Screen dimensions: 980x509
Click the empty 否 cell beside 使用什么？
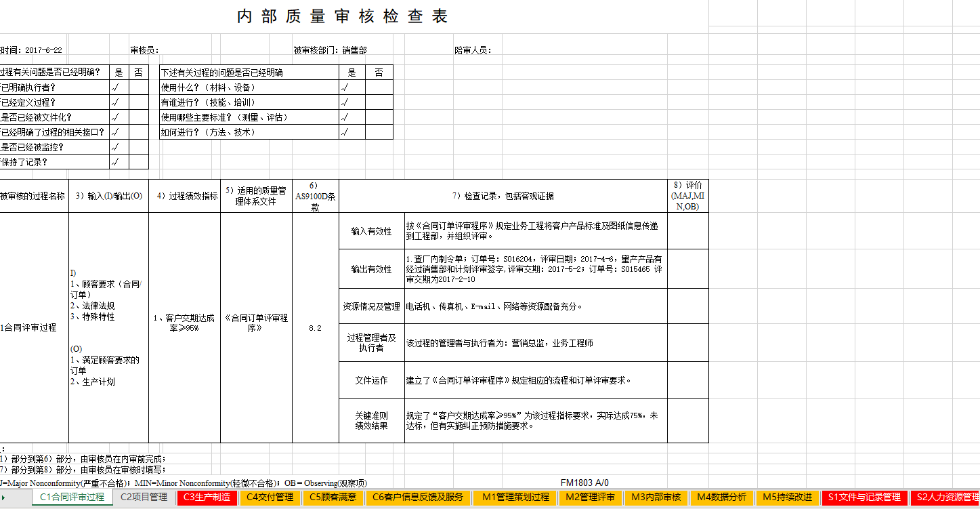[379, 87]
